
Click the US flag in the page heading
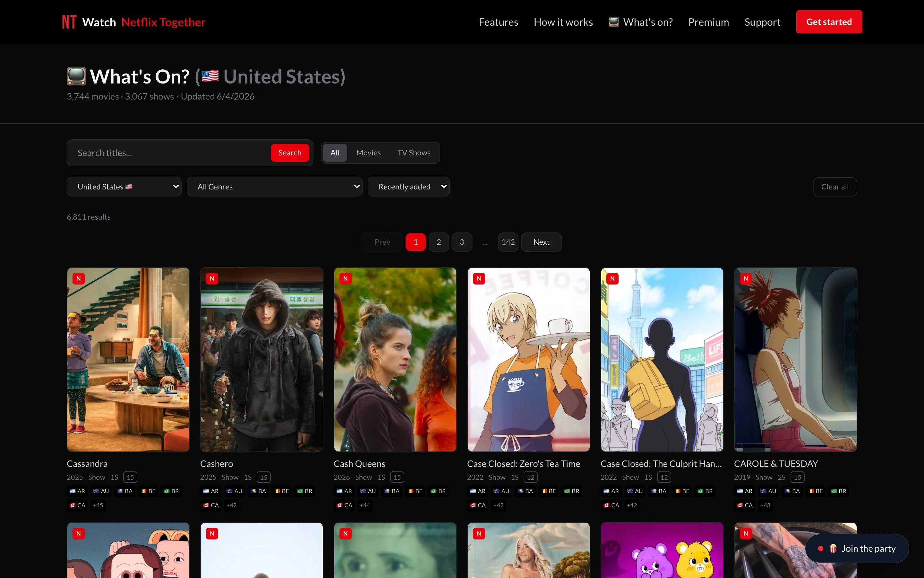point(210,76)
